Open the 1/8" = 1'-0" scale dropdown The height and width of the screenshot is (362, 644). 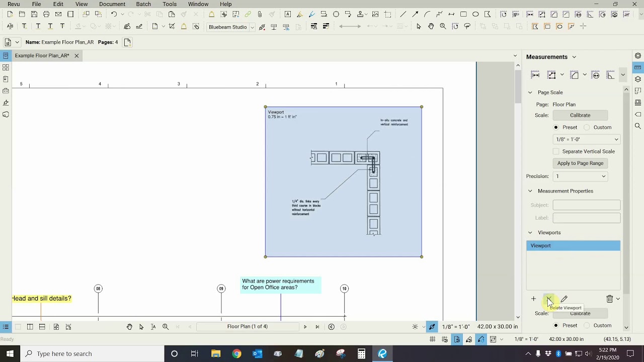(x=586, y=139)
